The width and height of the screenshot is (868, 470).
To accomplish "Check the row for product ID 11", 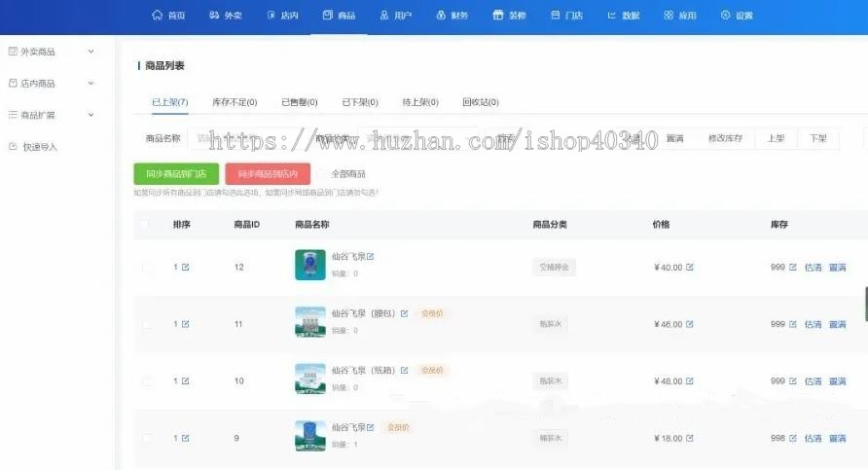I will pyautogui.click(x=147, y=324).
